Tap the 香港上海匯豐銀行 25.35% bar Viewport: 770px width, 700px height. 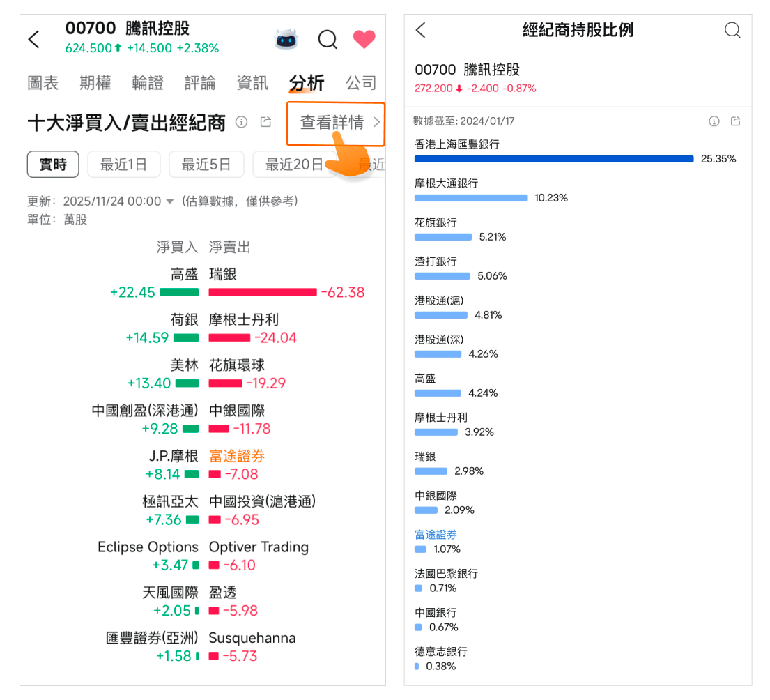click(x=554, y=159)
